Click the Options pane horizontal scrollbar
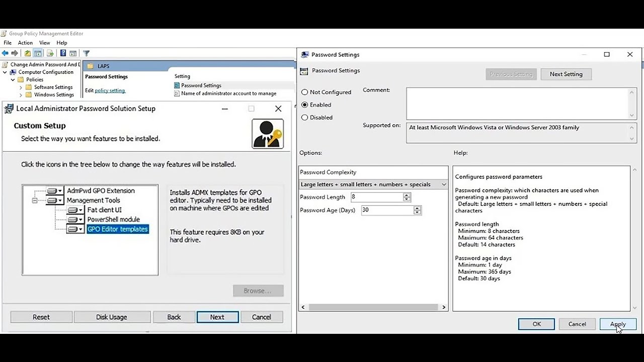The width and height of the screenshot is (644, 362). (373, 307)
